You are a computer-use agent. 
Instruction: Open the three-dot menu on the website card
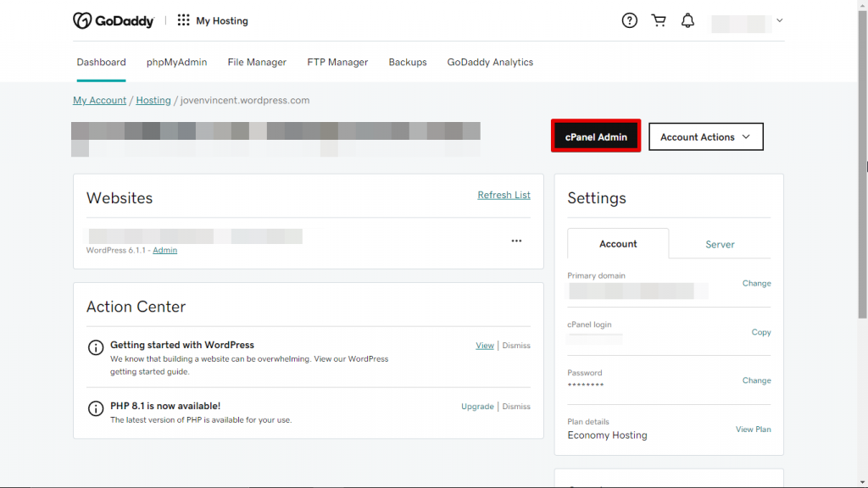tap(516, 241)
